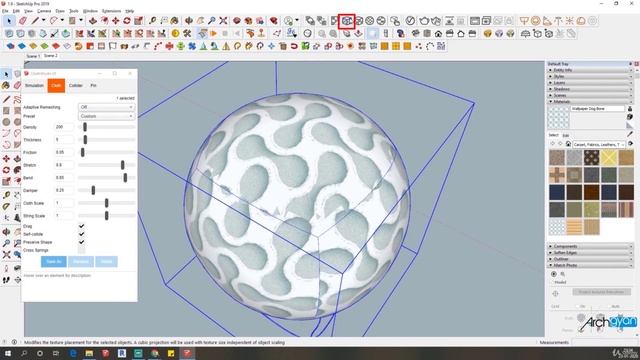This screenshot has height=360, width=640.
Task: Open the Preset dropdown showing Custom
Action: [x=106, y=116]
